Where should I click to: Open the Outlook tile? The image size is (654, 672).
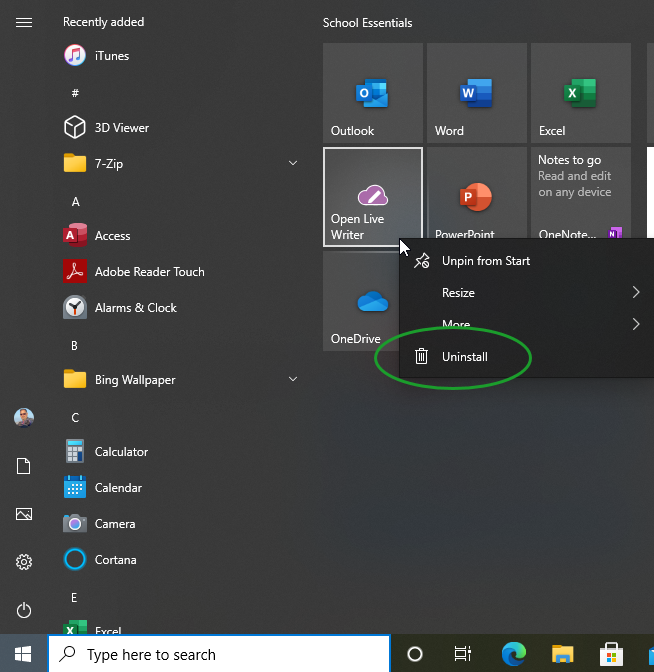tap(372, 93)
